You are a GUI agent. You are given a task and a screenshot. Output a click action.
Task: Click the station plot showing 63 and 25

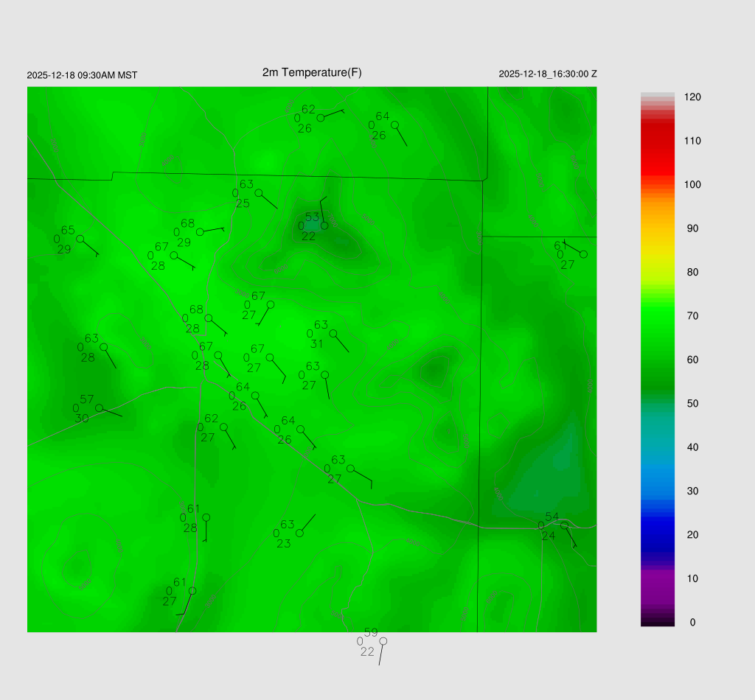pos(258,193)
